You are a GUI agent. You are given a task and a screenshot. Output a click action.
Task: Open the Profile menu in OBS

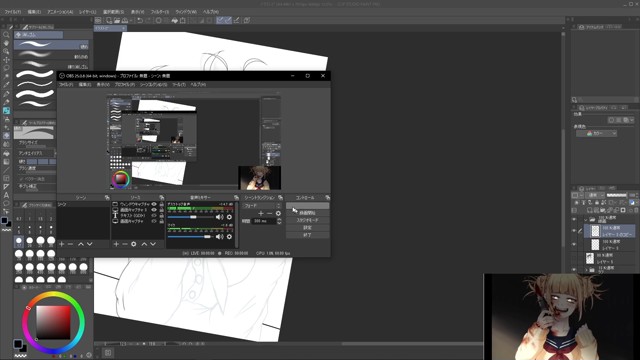tap(124, 84)
